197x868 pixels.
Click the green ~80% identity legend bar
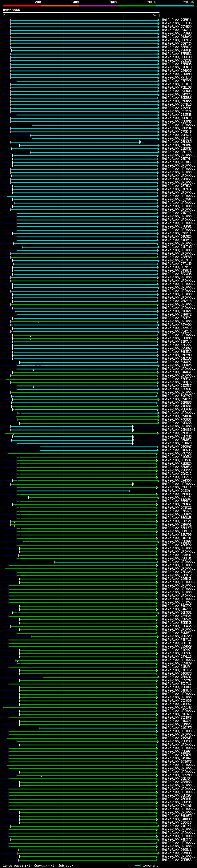[x=137, y=6]
